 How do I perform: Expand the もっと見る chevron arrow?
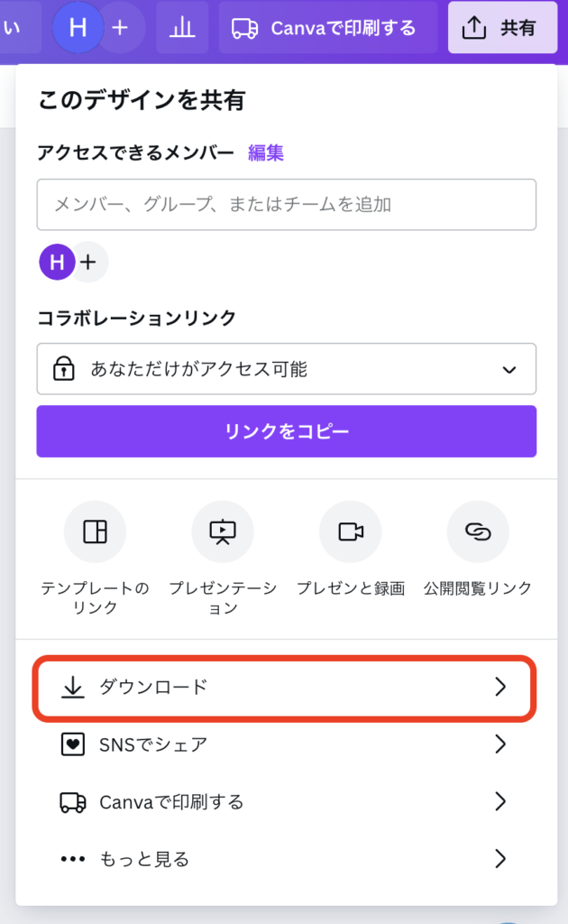tap(501, 859)
